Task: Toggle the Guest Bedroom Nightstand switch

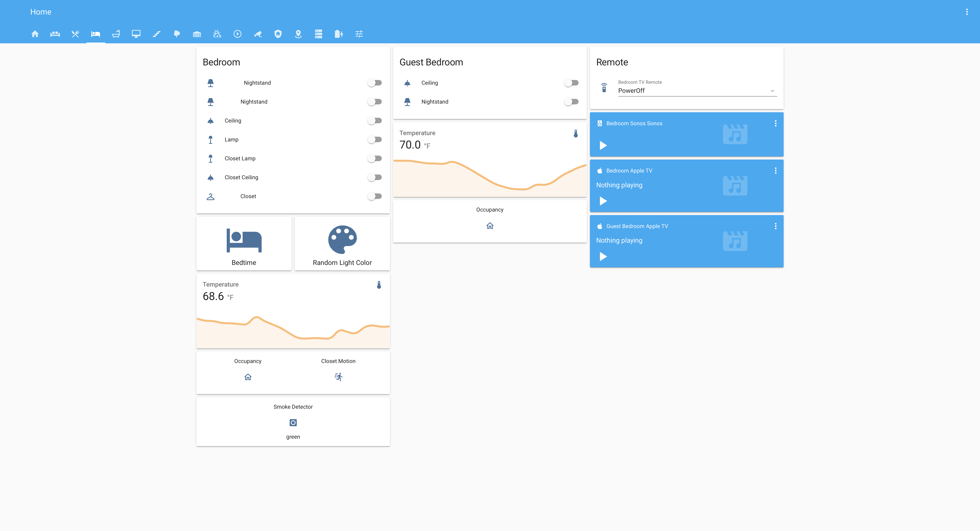Action: (x=571, y=102)
